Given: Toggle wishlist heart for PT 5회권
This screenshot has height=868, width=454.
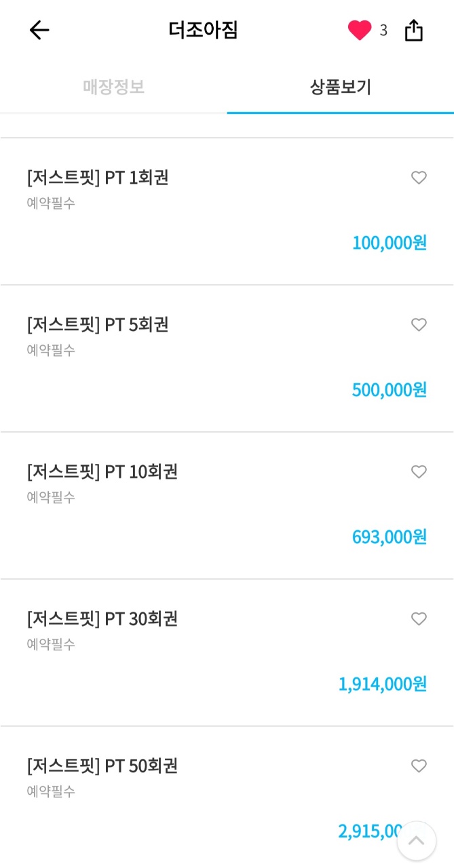Looking at the screenshot, I should pyautogui.click(x=419, y=325).
